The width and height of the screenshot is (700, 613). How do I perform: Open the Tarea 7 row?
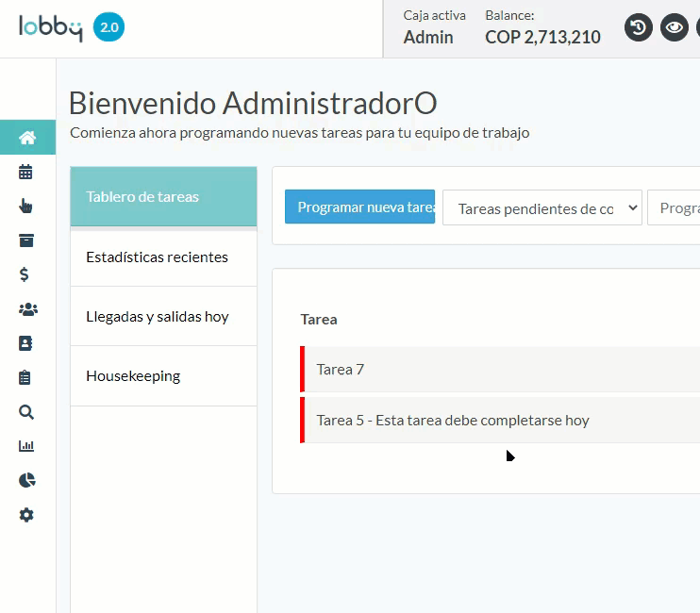pyautogui.click(x=500, y=370)
